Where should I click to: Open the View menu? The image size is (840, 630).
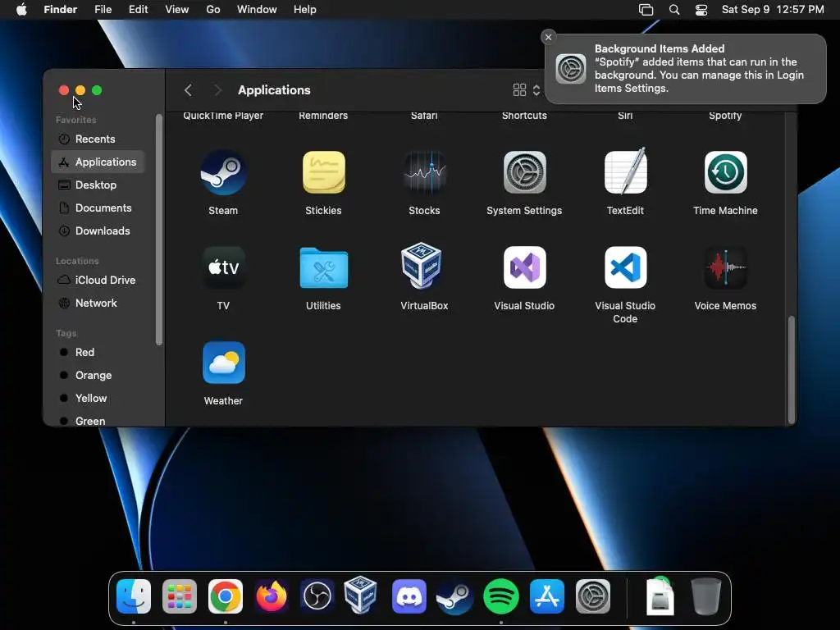[177, 10]
